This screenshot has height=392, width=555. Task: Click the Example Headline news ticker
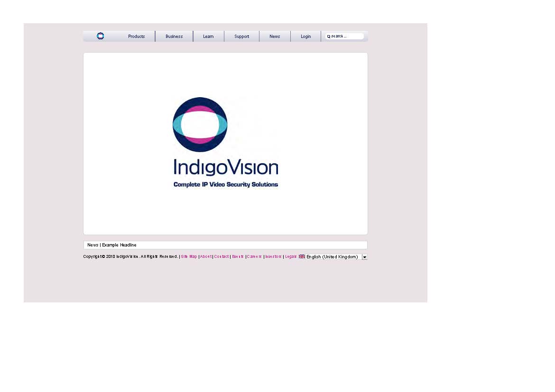(x=119, y=245)
